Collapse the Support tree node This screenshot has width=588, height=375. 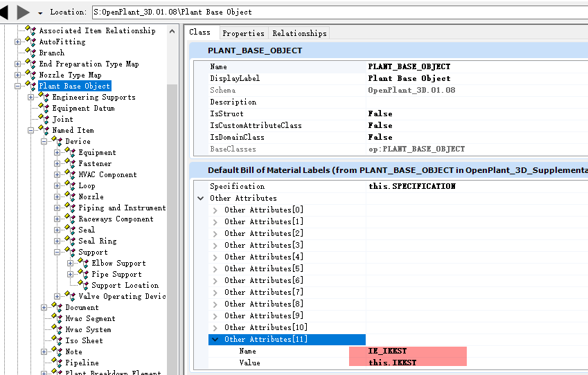(57, 253)
